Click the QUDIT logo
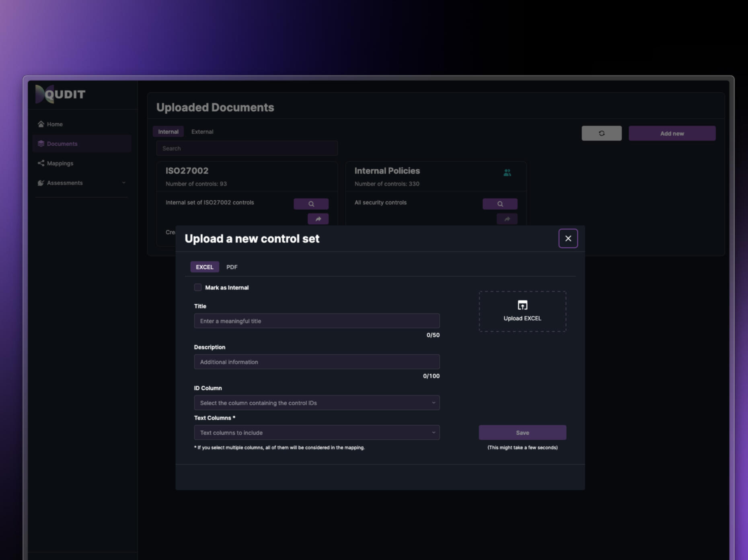 pos(60,95)
